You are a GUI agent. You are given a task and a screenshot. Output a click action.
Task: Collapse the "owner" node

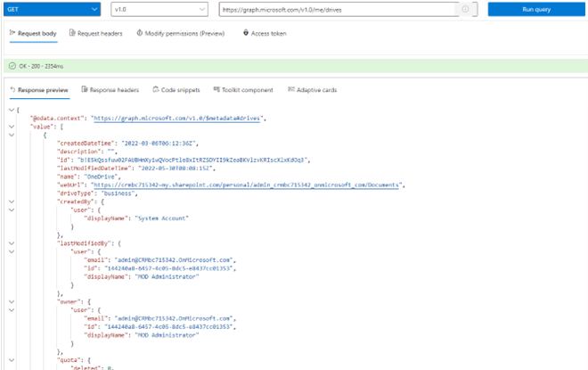click(x=12, y=301)
